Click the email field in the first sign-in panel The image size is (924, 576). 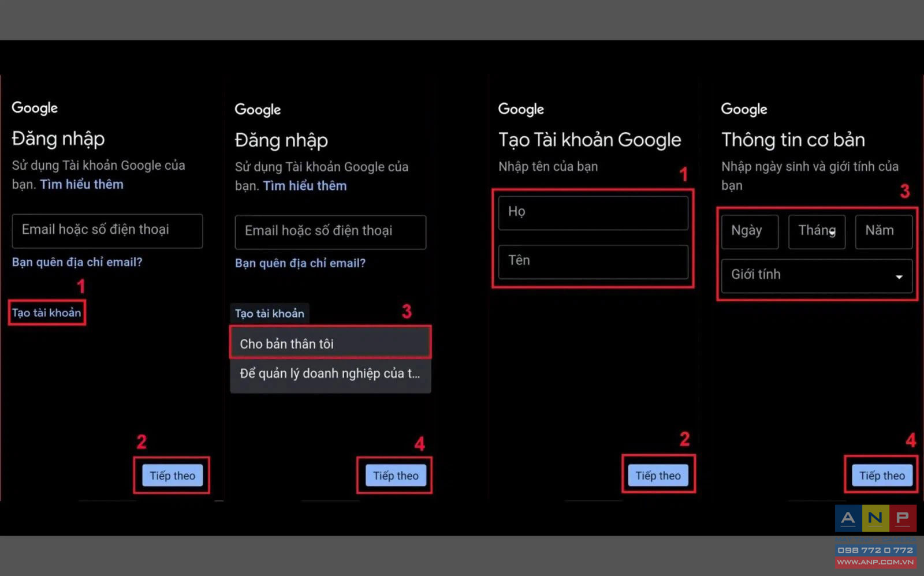pyautogui.click(x=107, y=231)
